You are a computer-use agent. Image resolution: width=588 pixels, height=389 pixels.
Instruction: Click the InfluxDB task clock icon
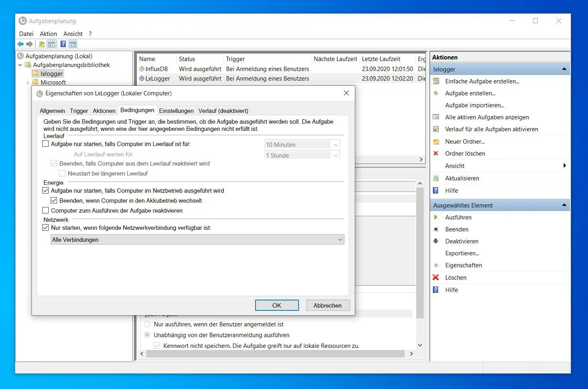(x=142, y=69)
